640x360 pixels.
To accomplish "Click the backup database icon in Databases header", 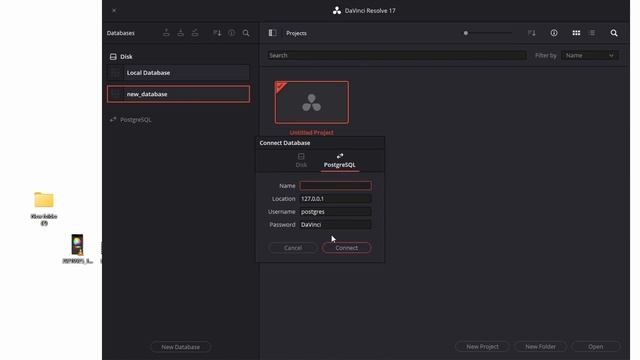I will click(x=166, y=33).
